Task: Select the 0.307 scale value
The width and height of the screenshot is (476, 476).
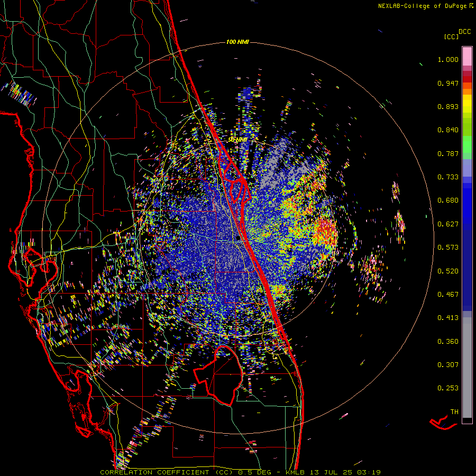Action: coord(448,365)
